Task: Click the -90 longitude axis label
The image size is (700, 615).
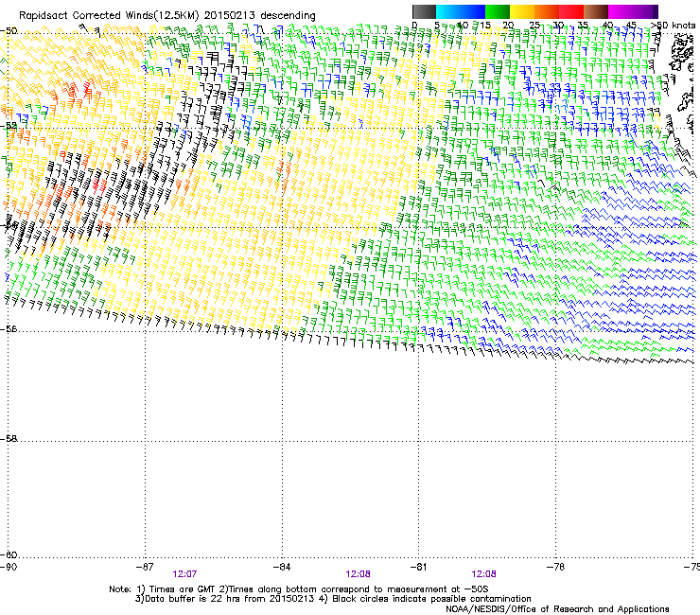Action: pos(9,567)
